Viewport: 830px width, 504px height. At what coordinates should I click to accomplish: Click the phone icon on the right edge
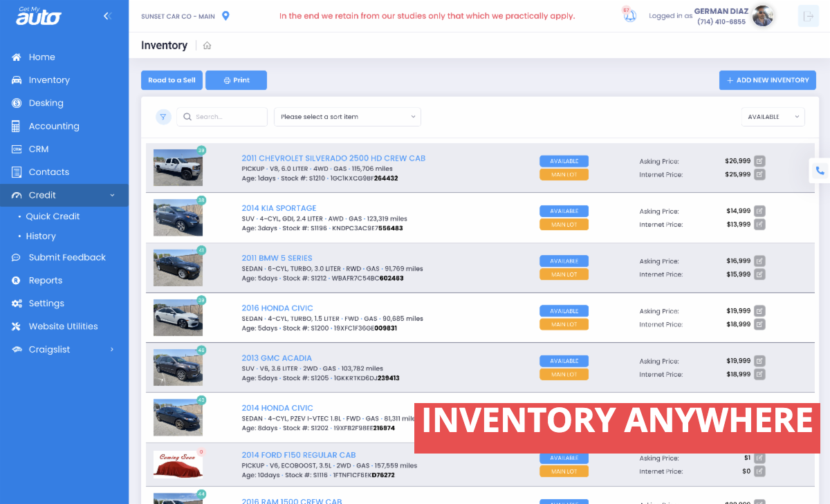pos(820,169)
